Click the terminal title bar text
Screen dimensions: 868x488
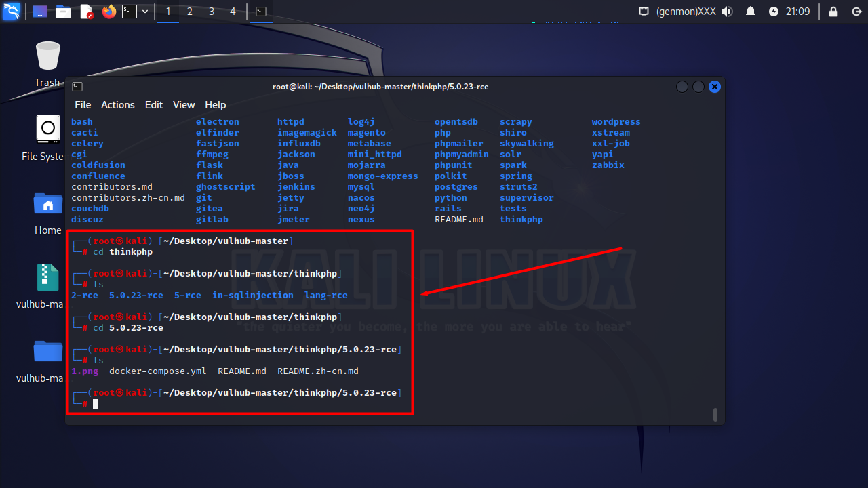pos(380,87)
